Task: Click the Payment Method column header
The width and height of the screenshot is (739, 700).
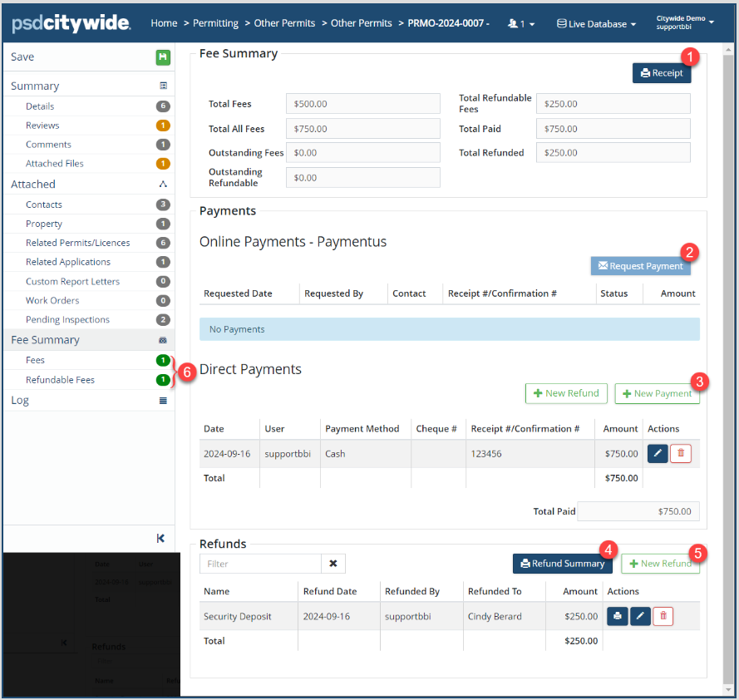Action: pyautogui.click(x=362, y=428)
